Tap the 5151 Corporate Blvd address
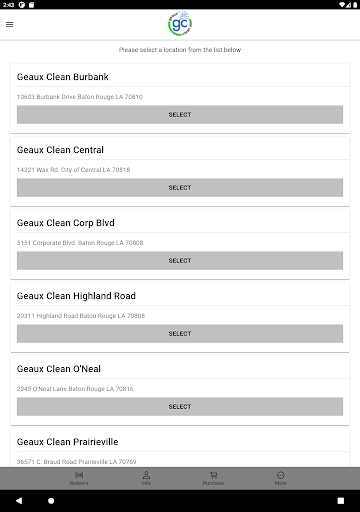The image size is (360, 512). (80, 243)
